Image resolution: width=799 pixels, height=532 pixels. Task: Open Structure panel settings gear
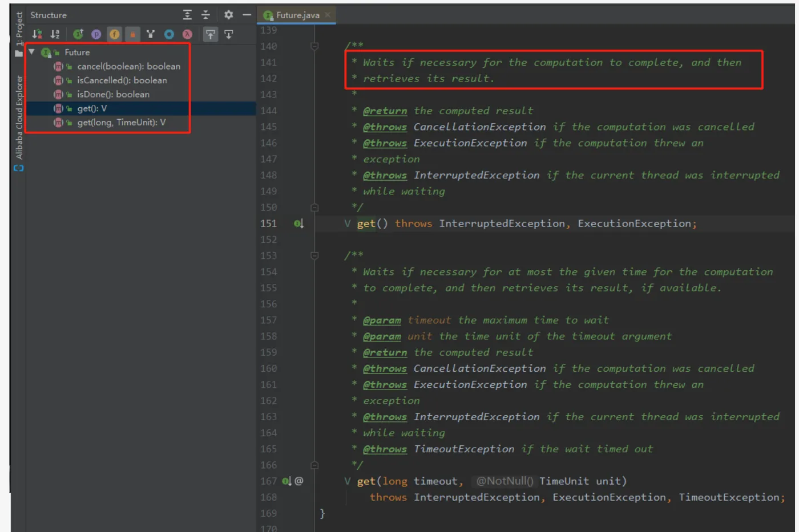[x=229, y=15]
